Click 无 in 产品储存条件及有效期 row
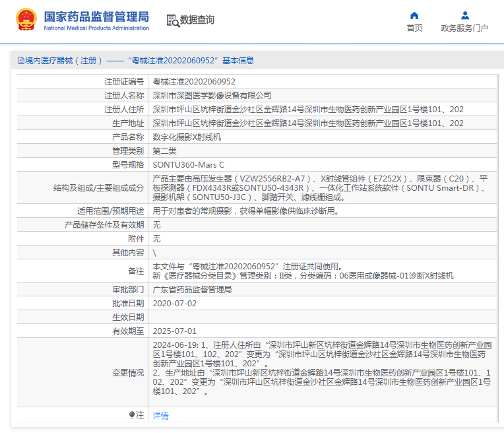Viewport: 504px width, 433px height. click(156, 225)
